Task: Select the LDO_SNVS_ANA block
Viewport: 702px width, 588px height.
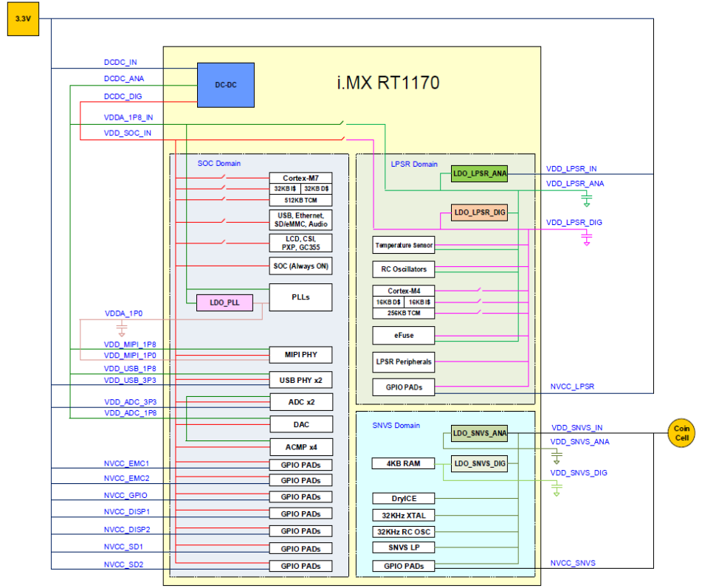Action: tap(478, 434)
